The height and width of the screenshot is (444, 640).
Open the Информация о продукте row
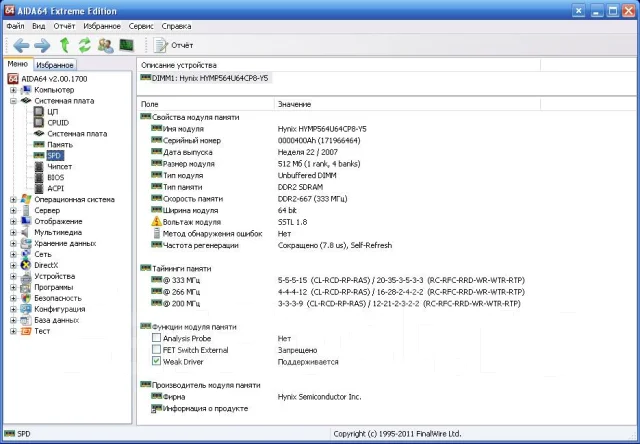coord(200,408)
